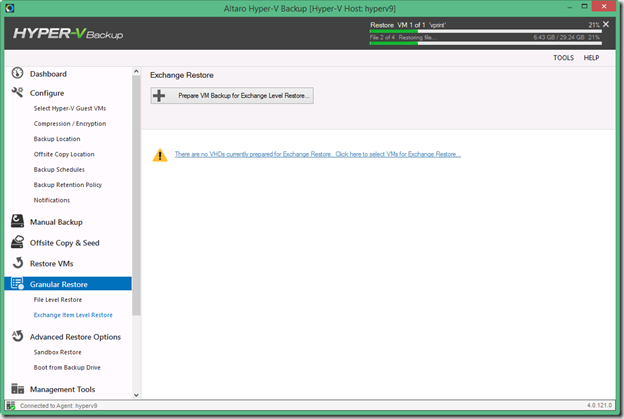Viewport: 624px width, 419px height.
Task: Click the Exchange Restore heading
Action: click(181, 75)
